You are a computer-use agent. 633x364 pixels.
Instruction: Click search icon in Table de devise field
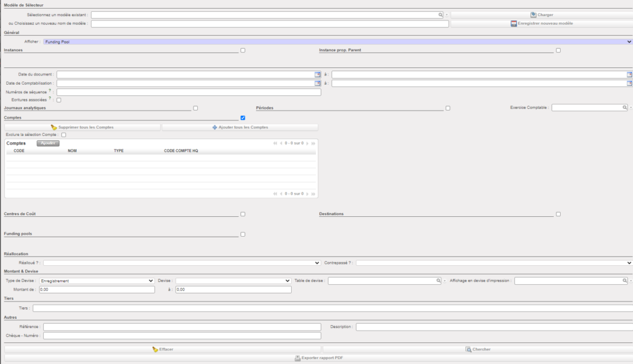click(438, 281)
